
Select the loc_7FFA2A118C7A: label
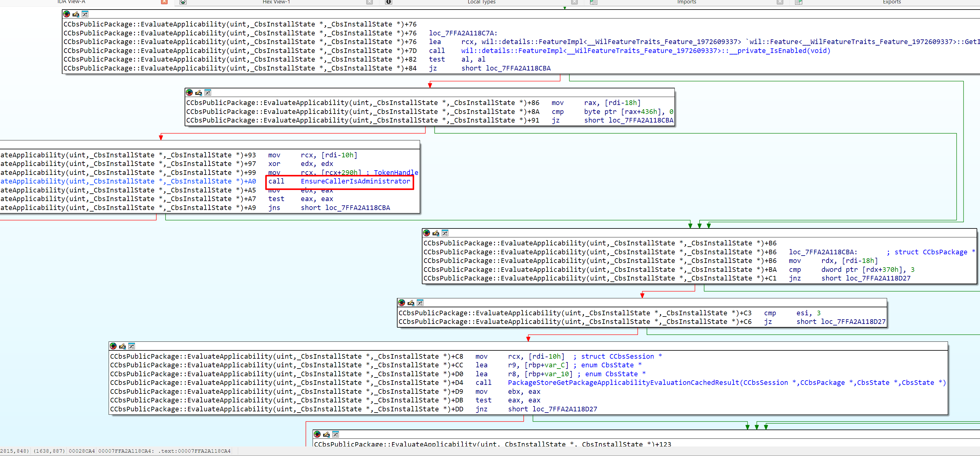[x=463, y=33]
